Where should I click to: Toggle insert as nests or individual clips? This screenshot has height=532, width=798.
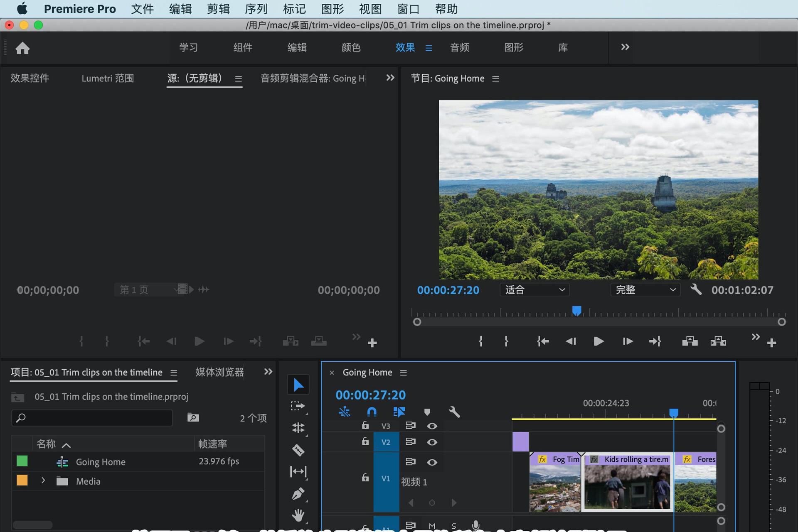[x=344, y=412]
